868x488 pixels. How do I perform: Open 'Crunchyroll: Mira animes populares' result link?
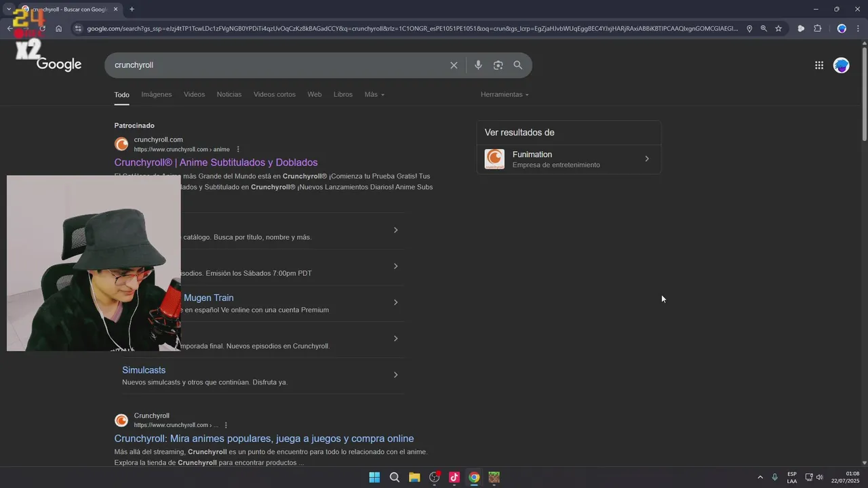264,439
